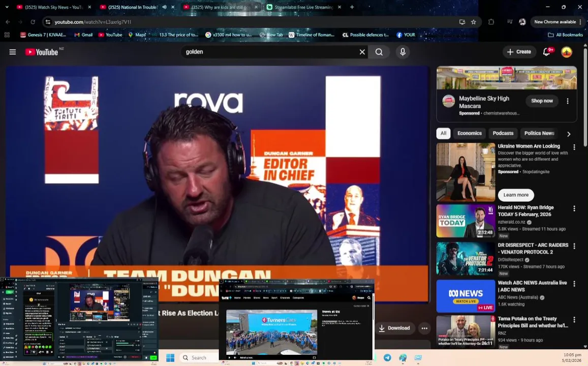The height and width of the screenshot is (366, 588).
Task: Open options for ABC NEWS Australia video
Action: [574, 284]
